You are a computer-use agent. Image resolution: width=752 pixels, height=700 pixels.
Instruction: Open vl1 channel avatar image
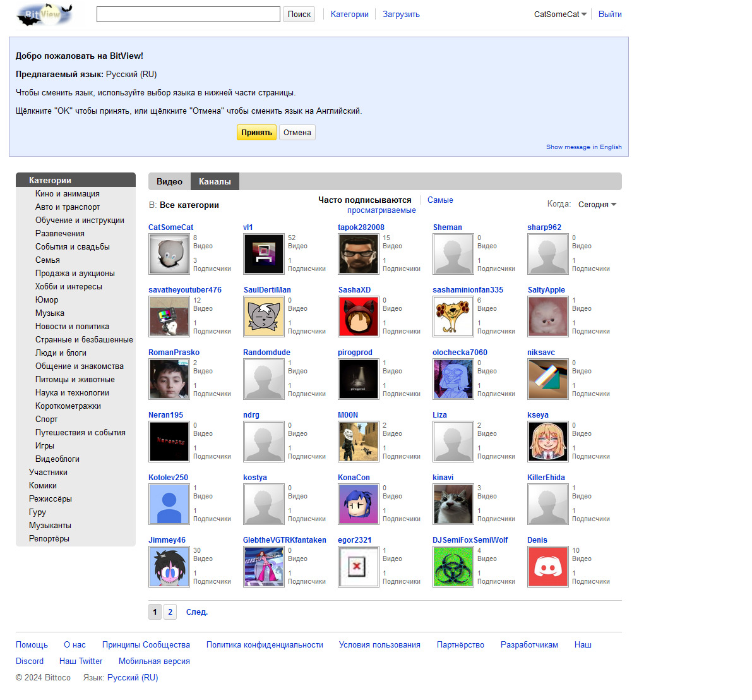264,254
